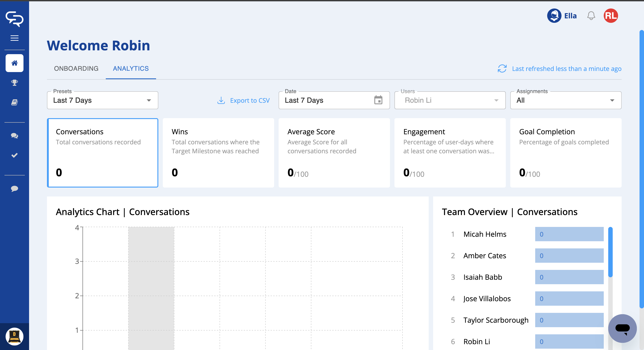This screenshot has width=644, height=350.
Task: Select the Analytics tab
Action: point(131,68)
